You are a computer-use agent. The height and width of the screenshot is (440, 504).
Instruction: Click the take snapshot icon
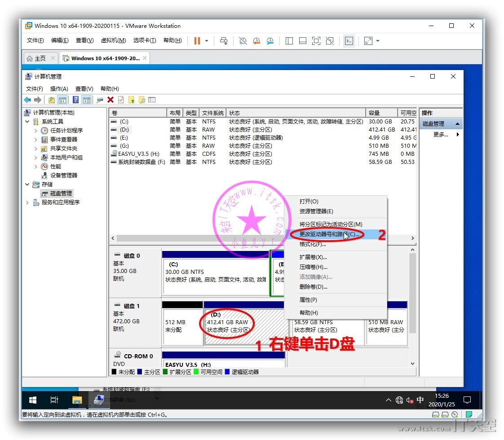[243, 41]
